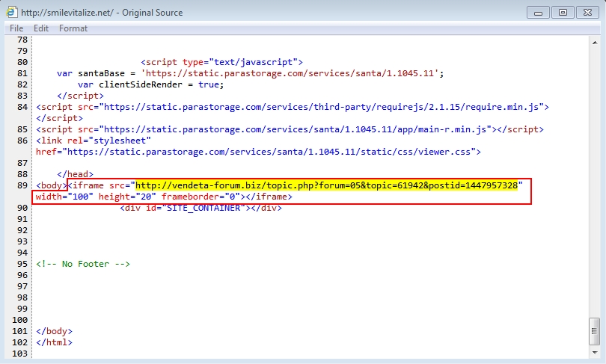Click the iframe width and height attributes line
Screen dimensions: 606x364
click(164, 197)
